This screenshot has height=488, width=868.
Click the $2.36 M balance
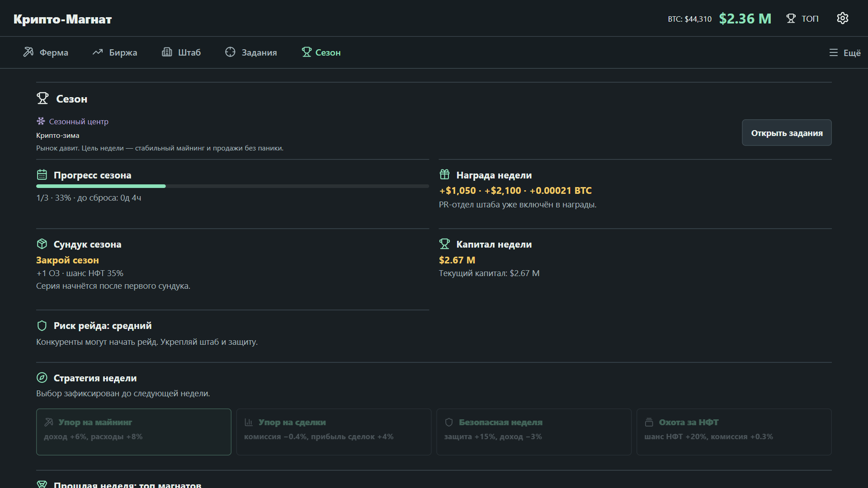click(x=745, y=19)
